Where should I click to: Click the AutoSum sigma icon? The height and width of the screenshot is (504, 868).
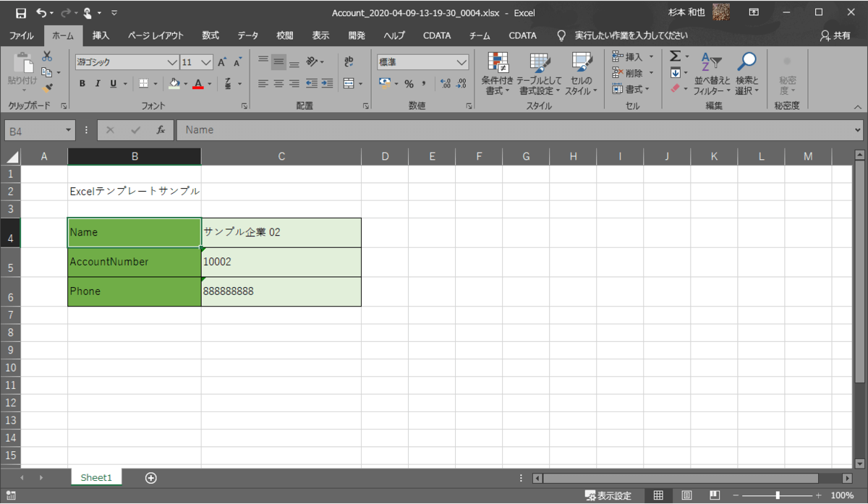click(674, 56)
